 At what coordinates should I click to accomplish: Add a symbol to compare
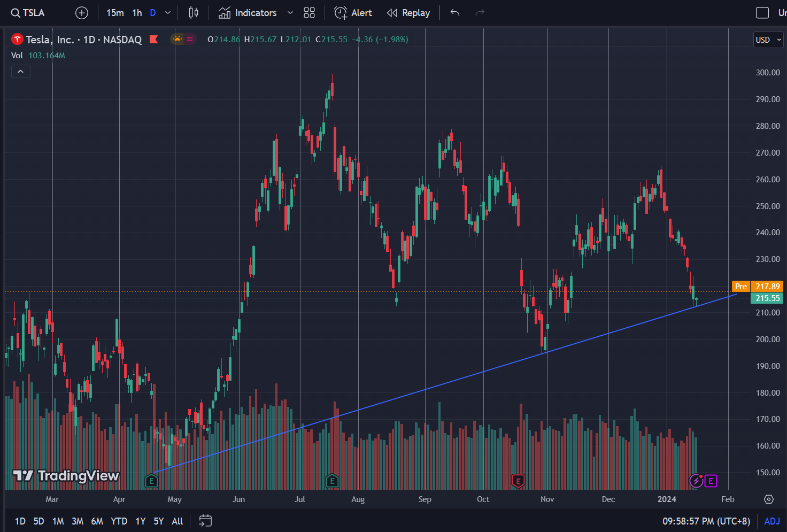[82, 13]
